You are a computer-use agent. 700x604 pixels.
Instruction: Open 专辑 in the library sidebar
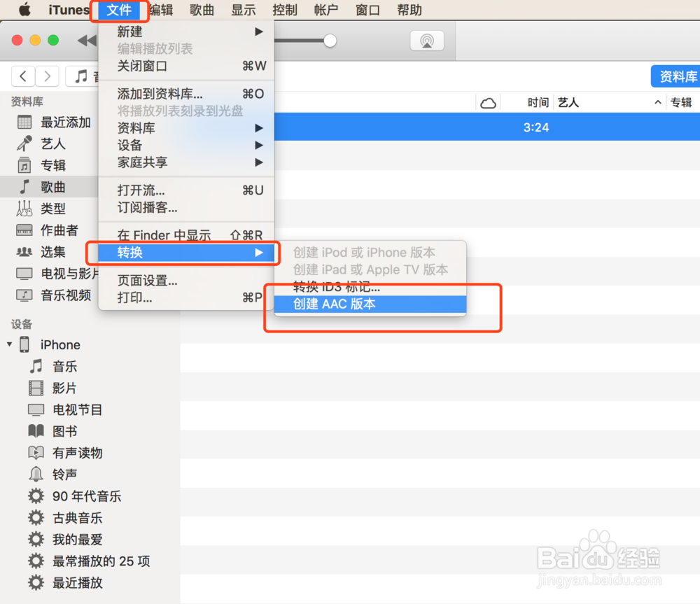[x=41, y=165]
